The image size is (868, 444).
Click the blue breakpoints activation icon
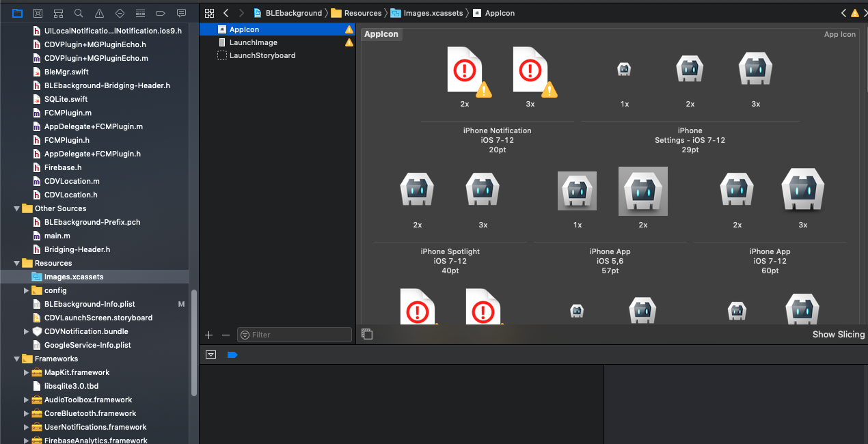click(x=232, y=355)
